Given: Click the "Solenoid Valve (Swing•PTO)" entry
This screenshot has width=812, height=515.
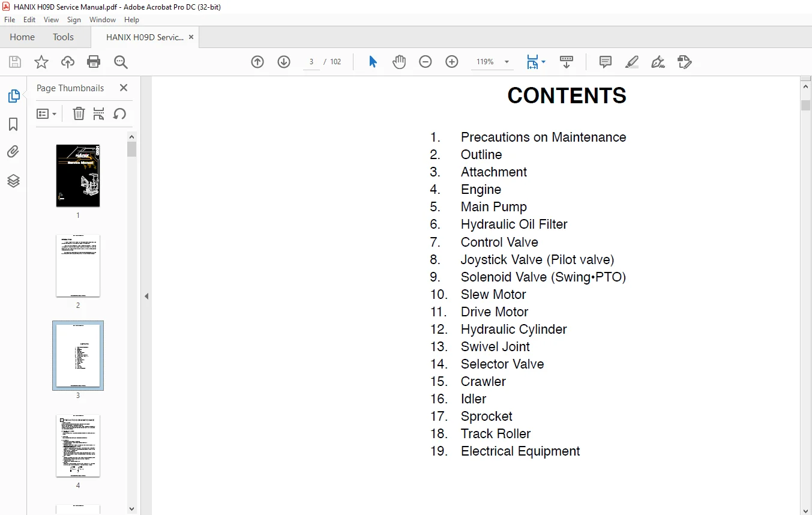Looking at the screenshot, I should [x=543, y=277].
